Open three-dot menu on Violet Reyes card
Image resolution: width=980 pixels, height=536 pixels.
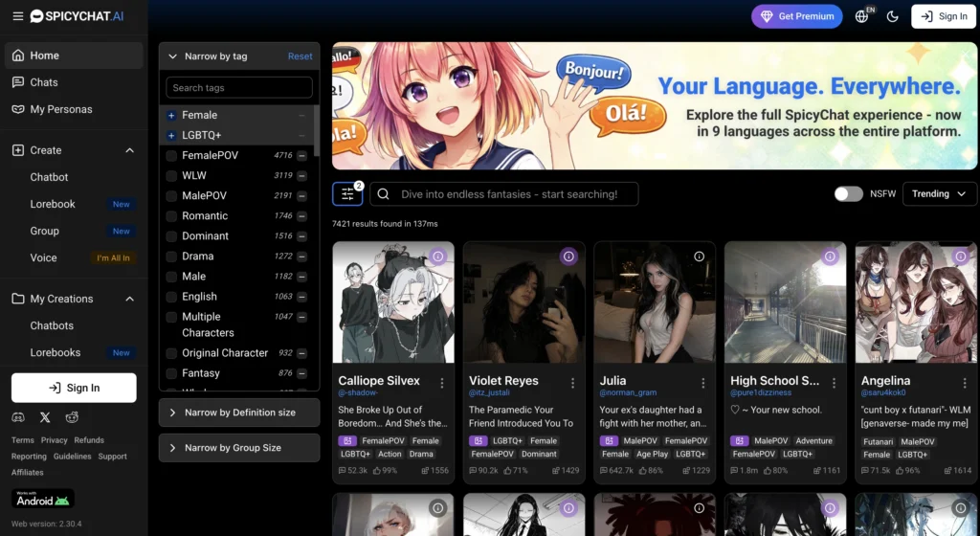(x=572, y=383)
